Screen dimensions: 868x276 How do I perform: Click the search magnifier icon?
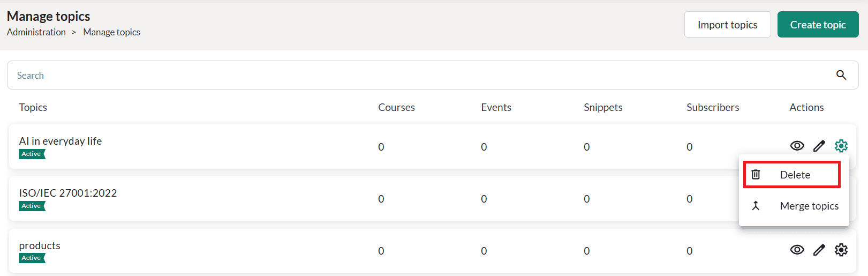point(841,75)
